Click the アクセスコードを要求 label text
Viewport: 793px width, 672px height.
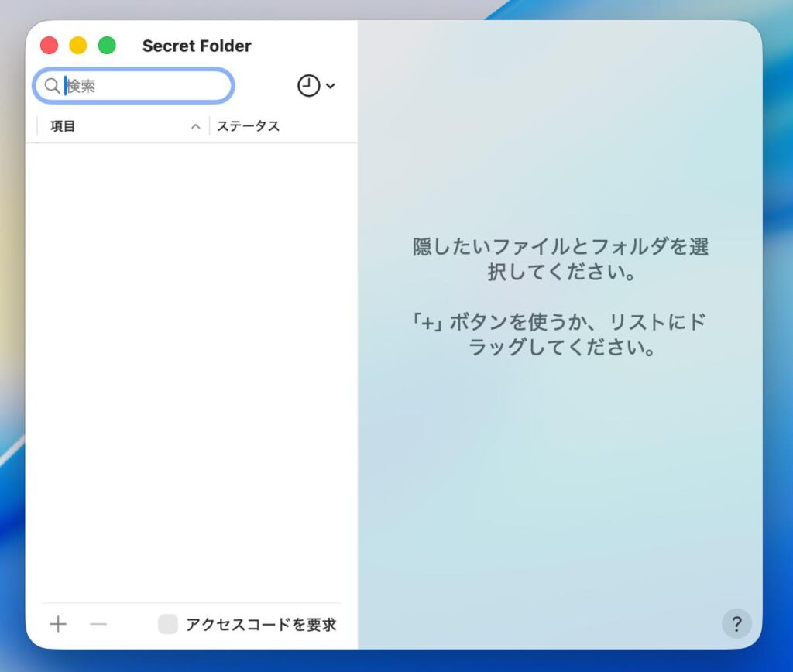[x=261, y=625]
